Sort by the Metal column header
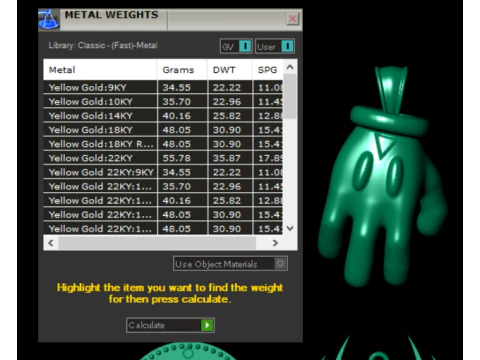Viewport: 480px width, 360px height. pos(100,70)
